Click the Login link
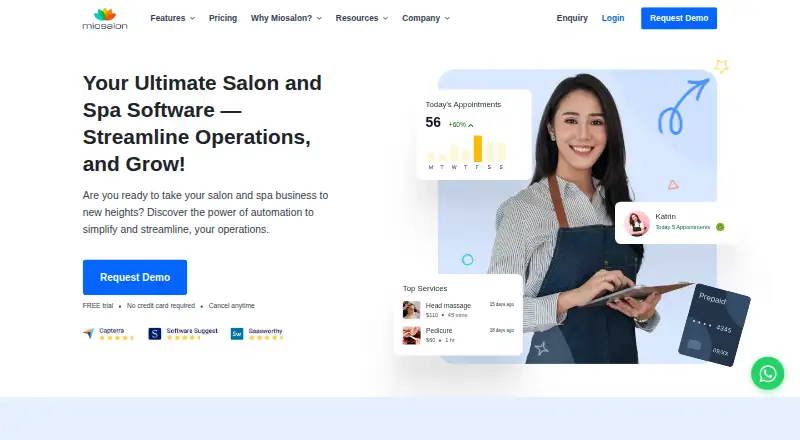 [613, 18]
